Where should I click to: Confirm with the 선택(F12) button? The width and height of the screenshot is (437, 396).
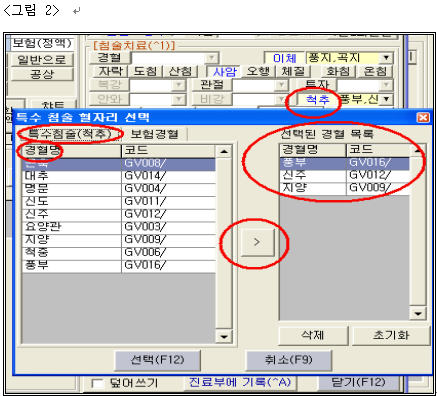point(157,360)
